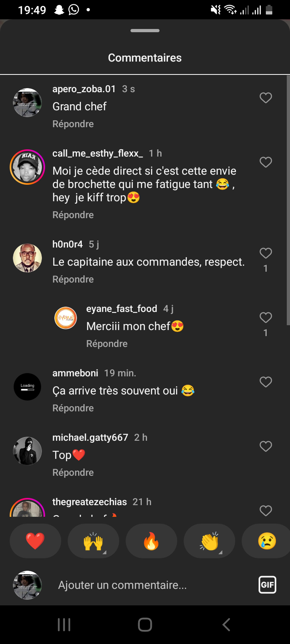Viewport: 290px width, 644px height.
Task: Like michael.gatty667's "Top" comment
Action: 265,446
